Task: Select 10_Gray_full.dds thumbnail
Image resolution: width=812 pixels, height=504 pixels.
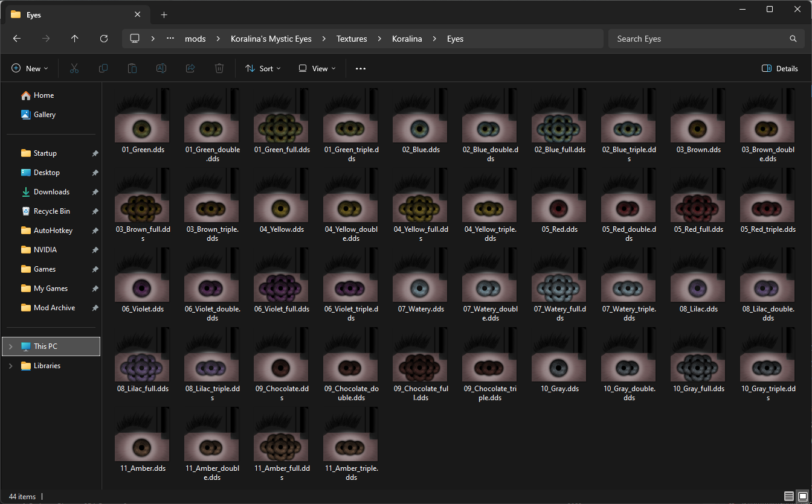Action: [698, 354]
